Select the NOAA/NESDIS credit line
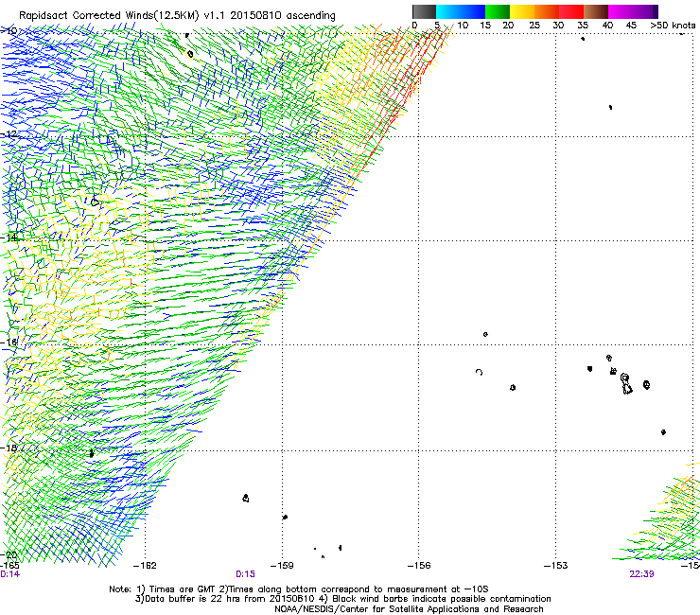The height and width of the screenshot is (615, 700). point(409,609)
